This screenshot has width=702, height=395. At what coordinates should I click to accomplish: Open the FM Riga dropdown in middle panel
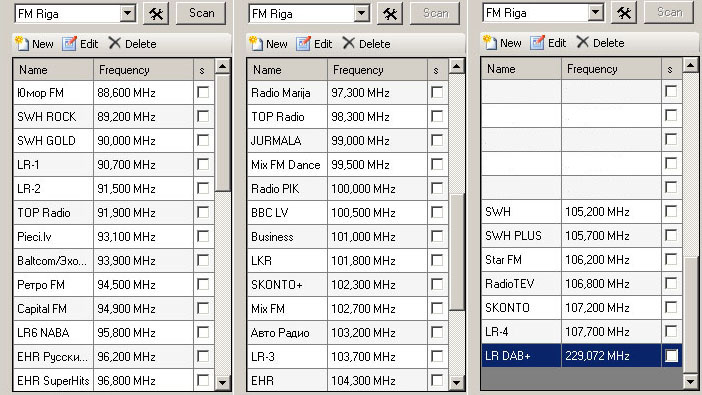362,13
